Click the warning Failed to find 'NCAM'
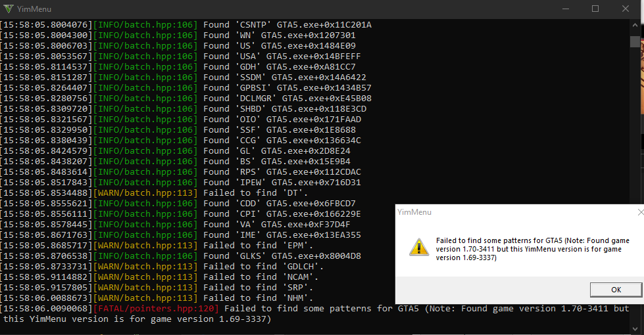Screen dimensions: 644x335 [x=159, y=277]
